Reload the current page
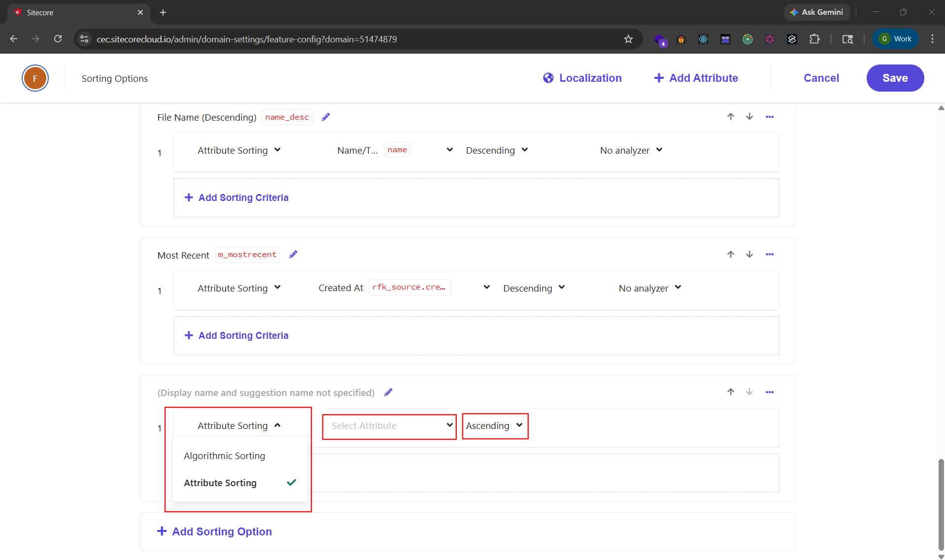The image size is (945, 560). click(x=58, y=39)
